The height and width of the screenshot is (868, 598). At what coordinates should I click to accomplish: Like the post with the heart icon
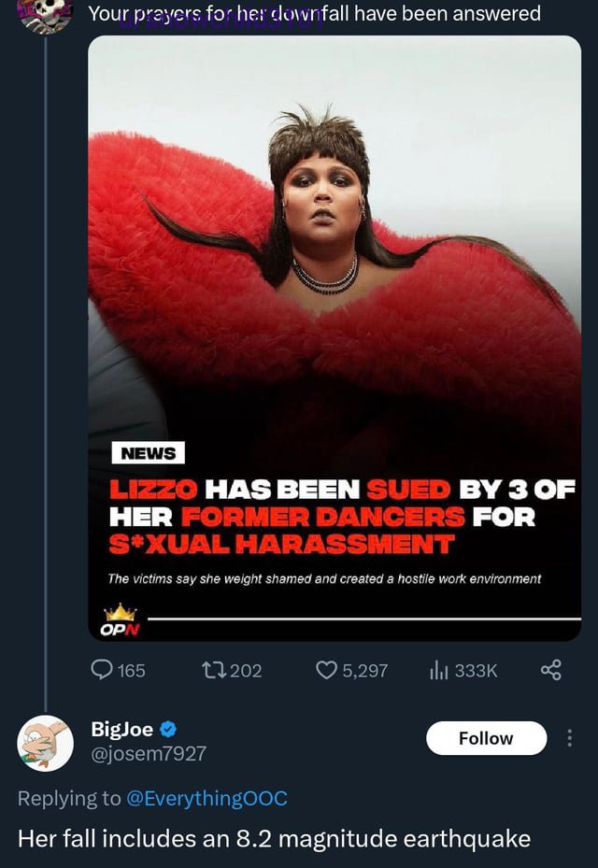point(326,670)
